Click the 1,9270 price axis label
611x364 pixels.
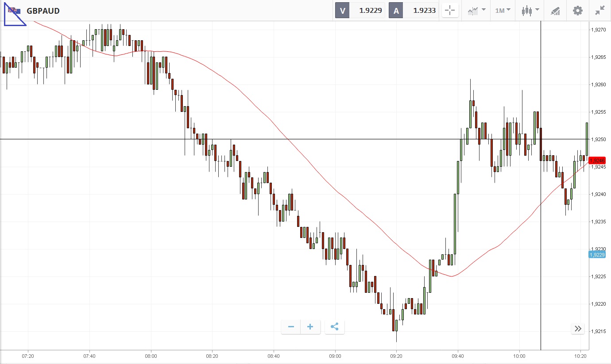pyautogui.click(x=598, y=30)
